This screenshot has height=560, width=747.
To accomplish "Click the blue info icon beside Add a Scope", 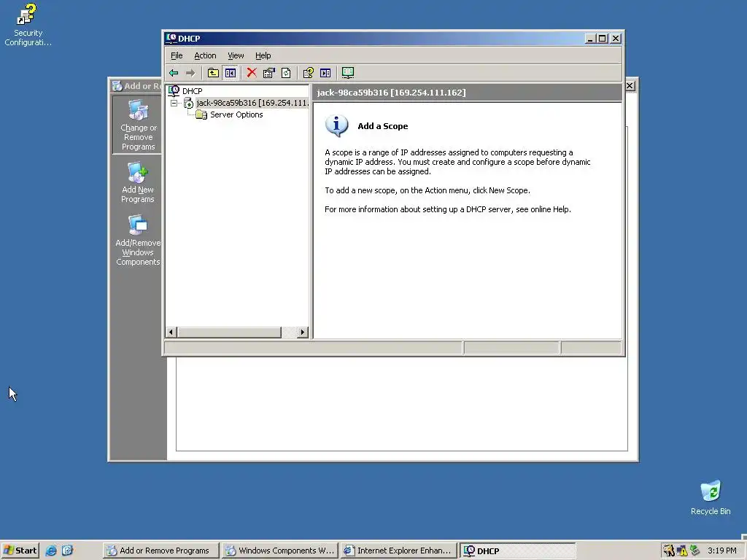I will pyautogui.click(x=337, y=126).
